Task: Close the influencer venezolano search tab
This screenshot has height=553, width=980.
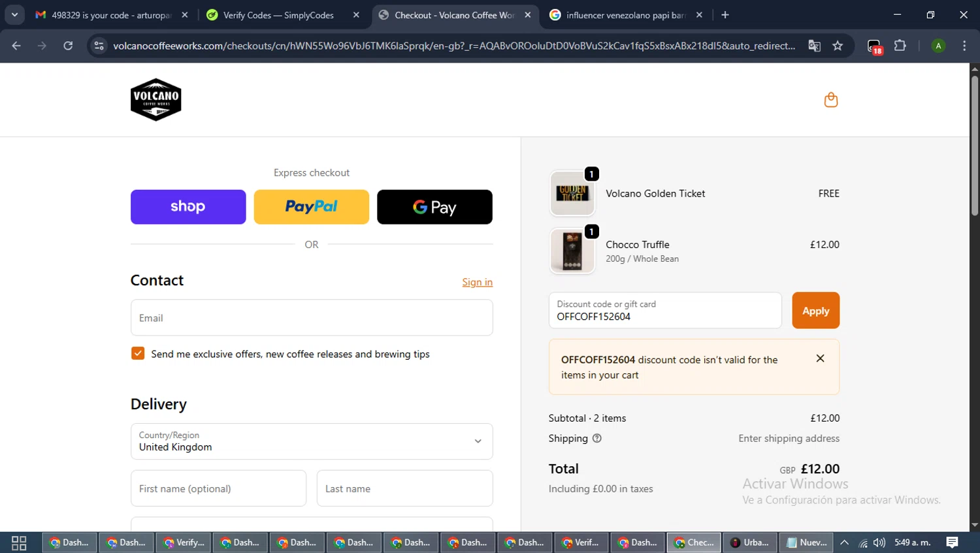Action: (x=699, y=15)
